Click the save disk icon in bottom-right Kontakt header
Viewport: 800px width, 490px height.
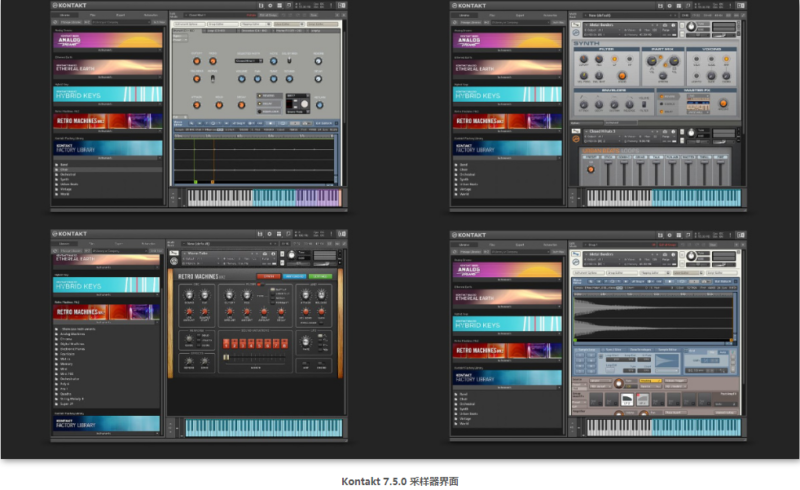660,235
